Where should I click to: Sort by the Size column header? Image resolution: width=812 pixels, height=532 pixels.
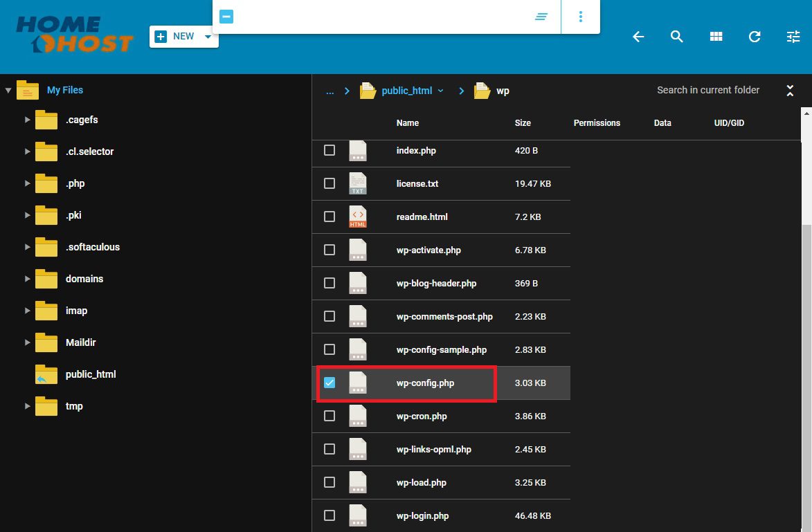pos(523,123)
